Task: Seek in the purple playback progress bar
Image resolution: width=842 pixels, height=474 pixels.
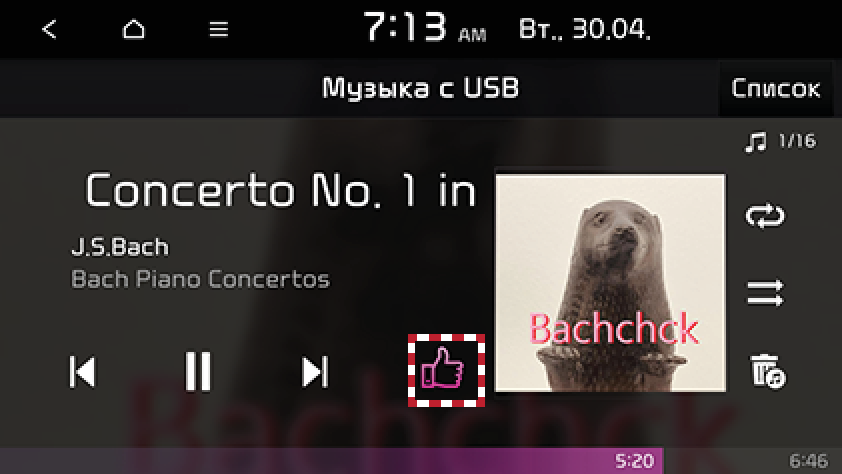Action: click(421, 461)
